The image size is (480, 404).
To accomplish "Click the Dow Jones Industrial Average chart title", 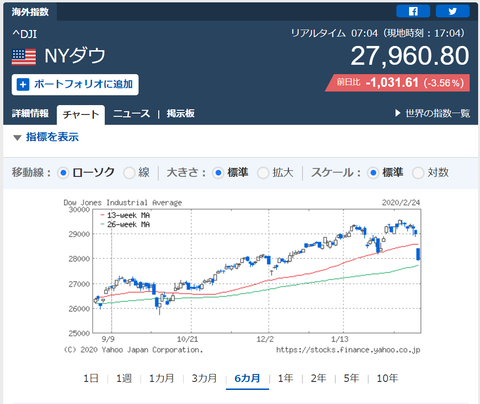I will tap(123, 202).
